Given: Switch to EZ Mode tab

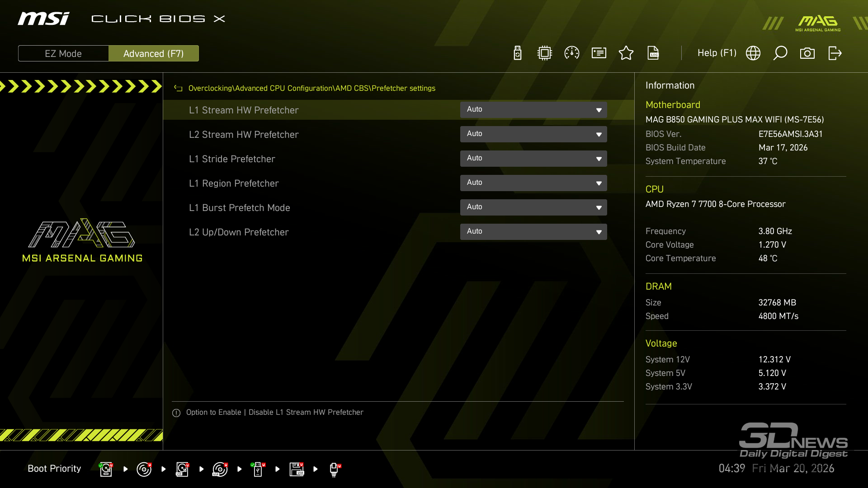Looking at the screenshot, I should point(63,53).
